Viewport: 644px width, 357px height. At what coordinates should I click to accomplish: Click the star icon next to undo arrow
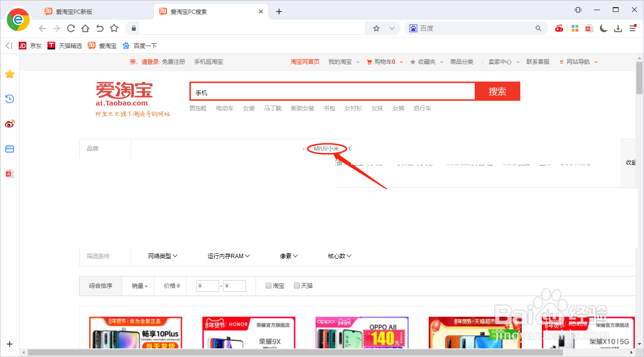coord(114,28)
